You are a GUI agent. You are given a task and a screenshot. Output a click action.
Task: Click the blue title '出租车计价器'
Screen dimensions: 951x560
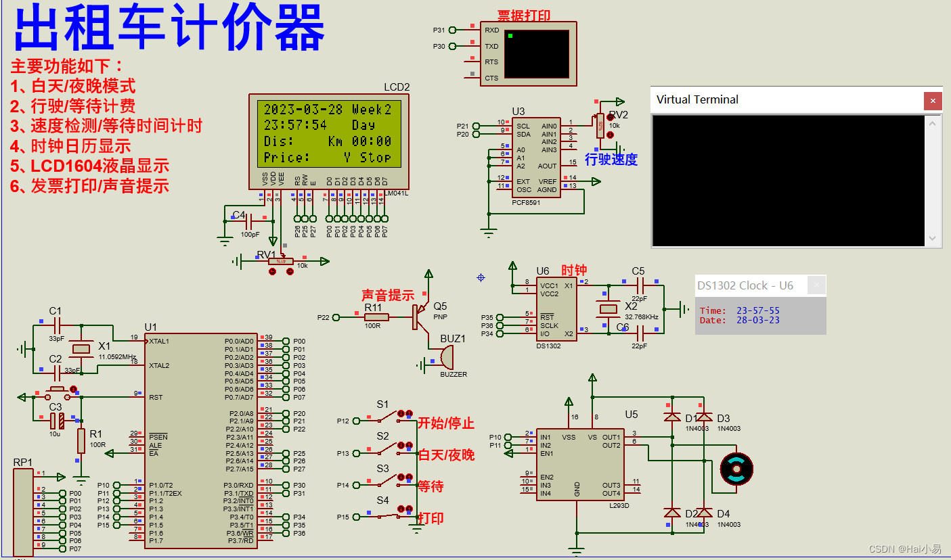pos(170,28)
